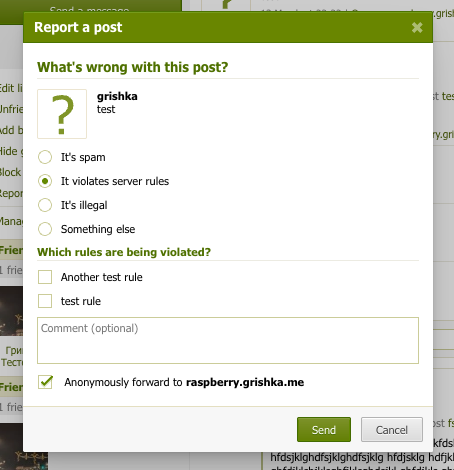Click the Something else label text
The width and height of the screenshot is (454, 470).
coord(98,229)
